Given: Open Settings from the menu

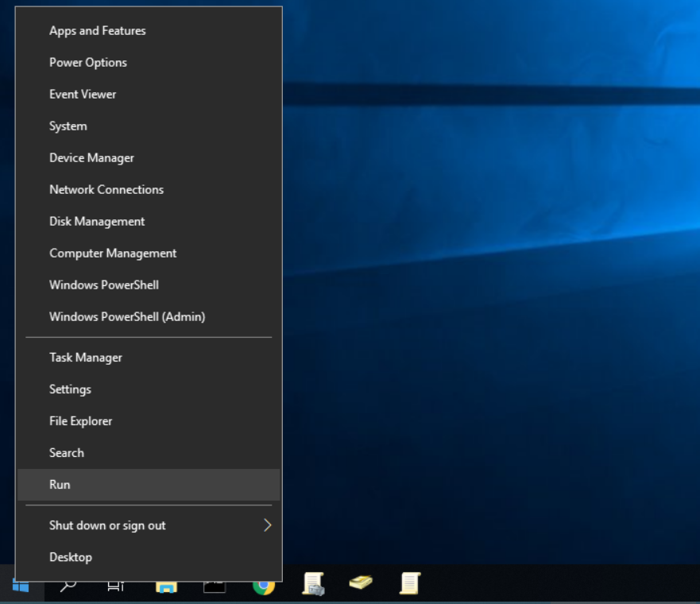Looking at the screenshot, I should pos(70,389).
